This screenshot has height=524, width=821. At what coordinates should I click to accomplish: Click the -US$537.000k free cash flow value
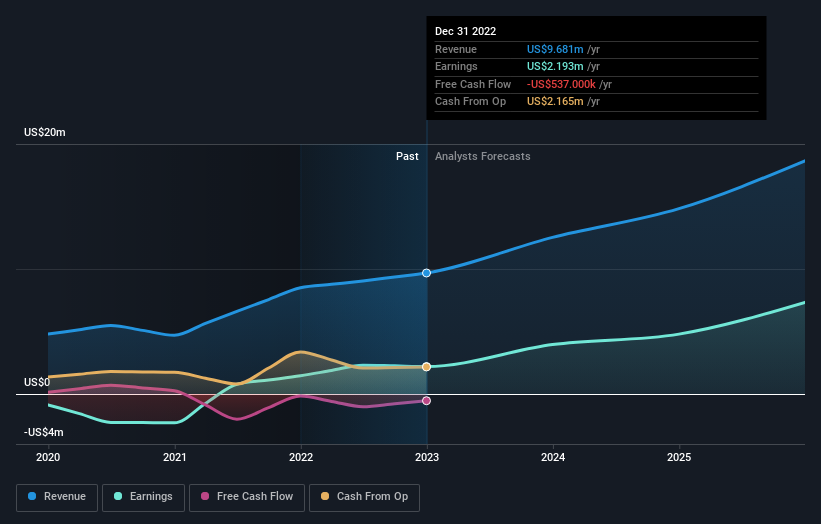click(x=561, y=84)
